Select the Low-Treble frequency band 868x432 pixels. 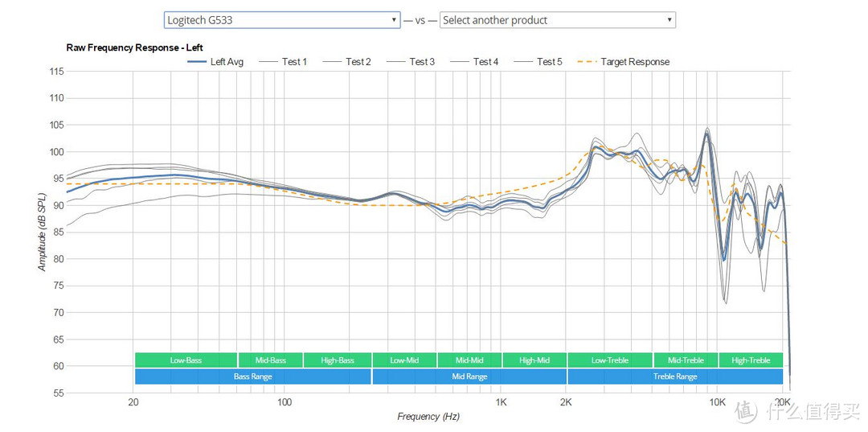[610, 360]
